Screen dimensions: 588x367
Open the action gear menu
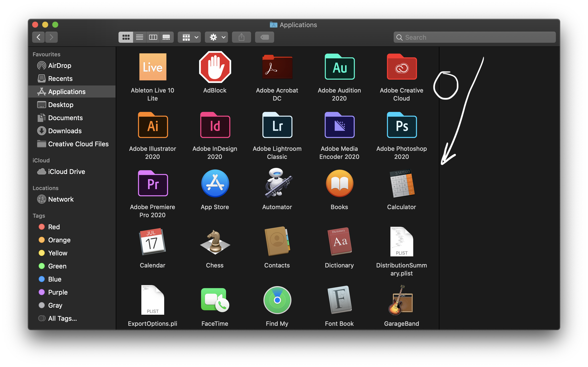(x=216, y=37)
